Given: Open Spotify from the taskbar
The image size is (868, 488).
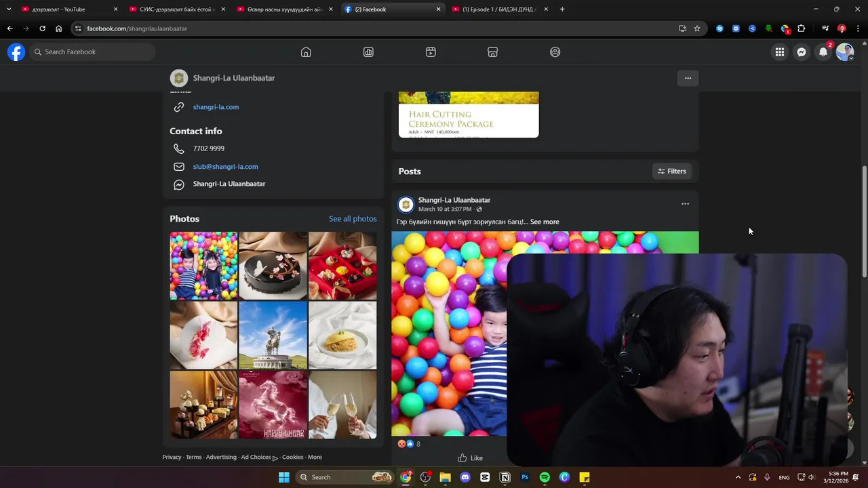Looking at the screenshot, I should tap(545, 477).
